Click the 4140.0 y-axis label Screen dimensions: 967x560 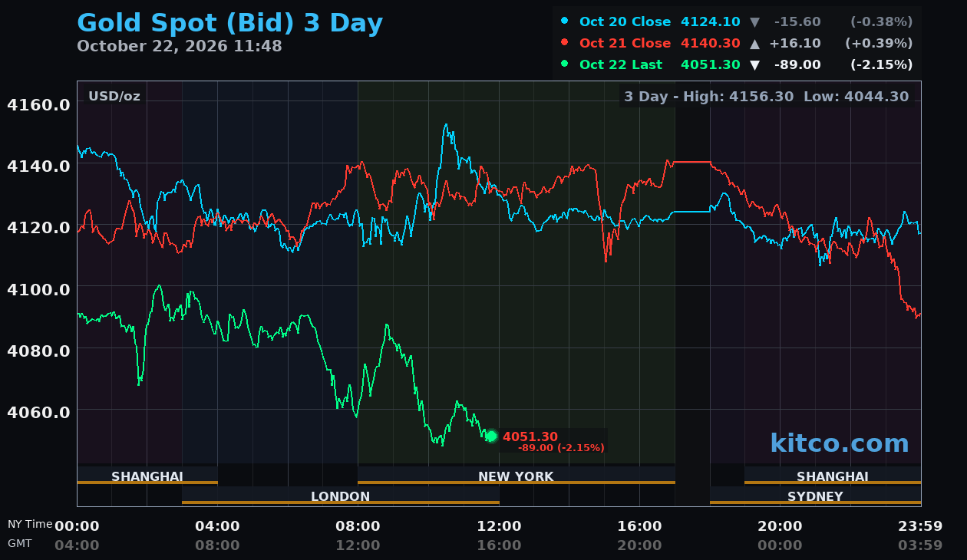click(x=38, y=166)
